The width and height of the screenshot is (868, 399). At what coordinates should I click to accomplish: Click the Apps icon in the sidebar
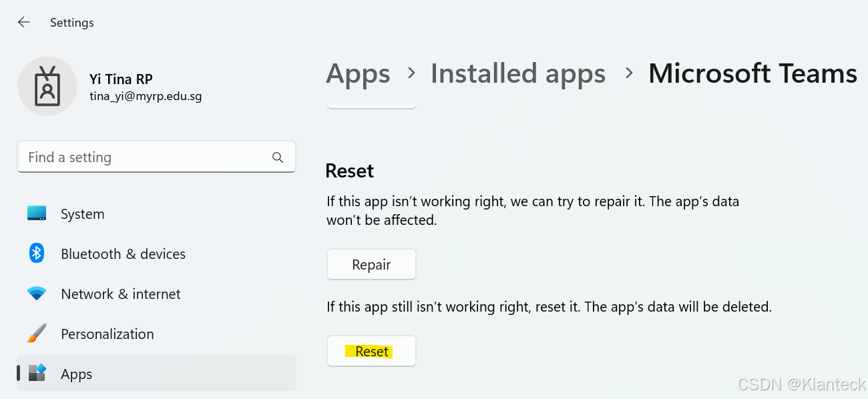pyautogui.click(x=37, y=373)
